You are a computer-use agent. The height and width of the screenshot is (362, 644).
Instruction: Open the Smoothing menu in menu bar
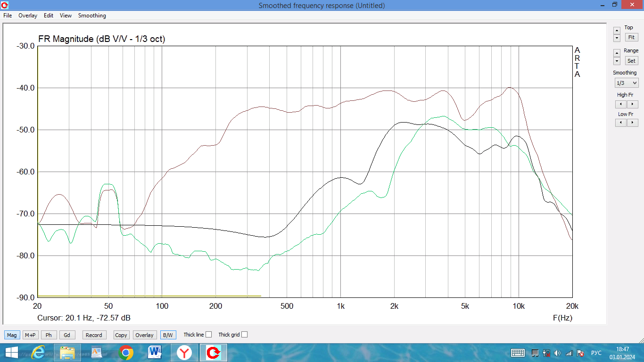pyautogui.click(x=92, y=16)
